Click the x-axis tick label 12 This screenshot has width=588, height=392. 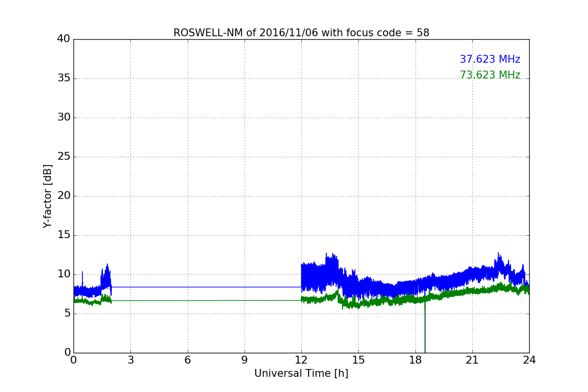[301, 360]
